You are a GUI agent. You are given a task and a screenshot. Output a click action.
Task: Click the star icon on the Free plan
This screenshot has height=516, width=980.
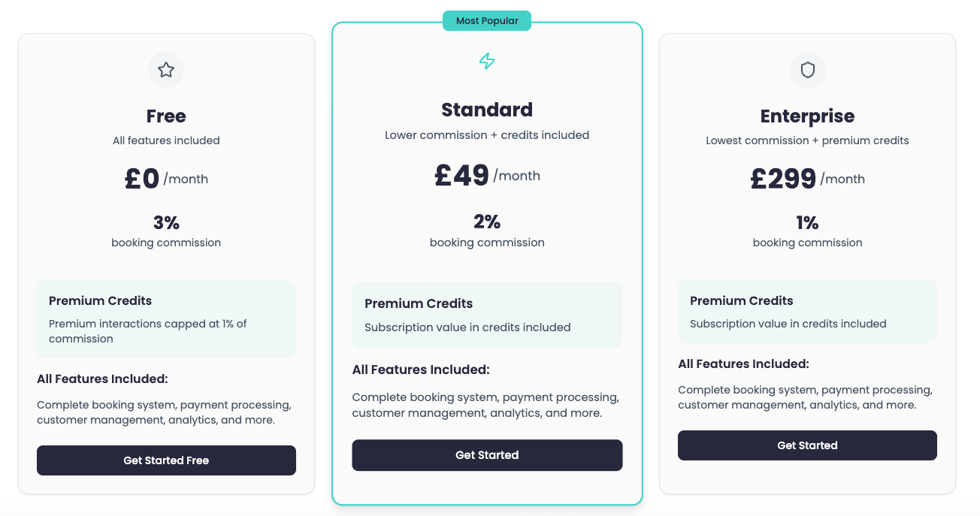[166, 70]
